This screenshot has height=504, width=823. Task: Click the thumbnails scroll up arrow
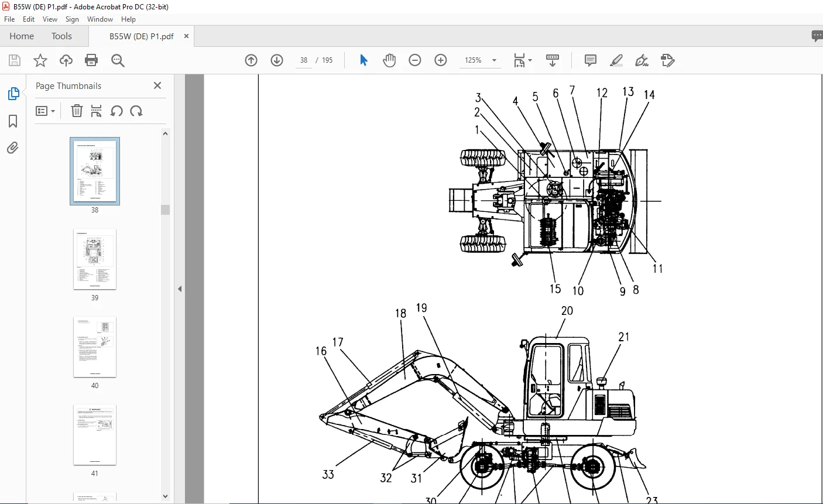(x=165, y=133)
